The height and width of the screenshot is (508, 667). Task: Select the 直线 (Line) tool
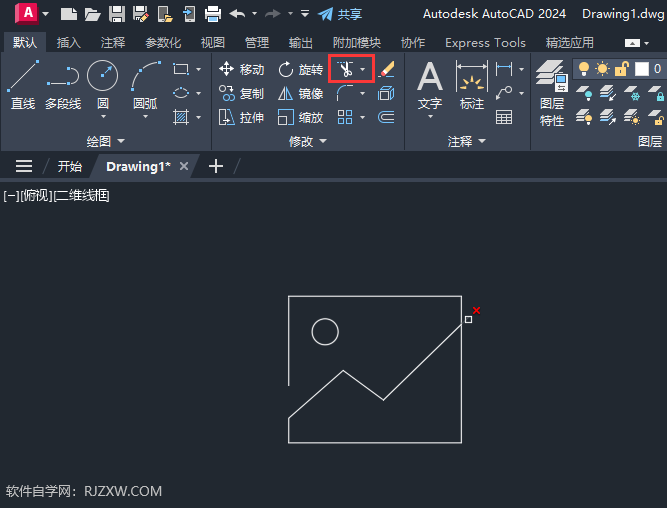23,85
